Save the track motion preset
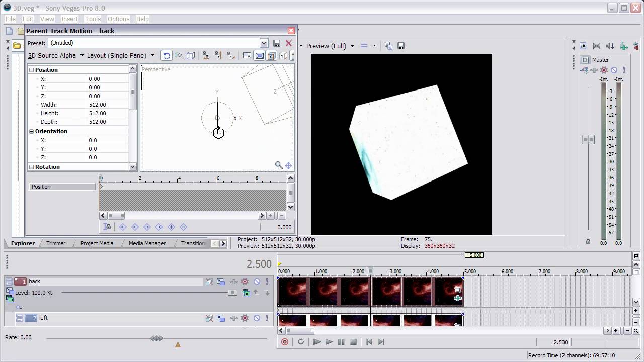Viewport: 644px width, 362px height. tap(276, 43)
